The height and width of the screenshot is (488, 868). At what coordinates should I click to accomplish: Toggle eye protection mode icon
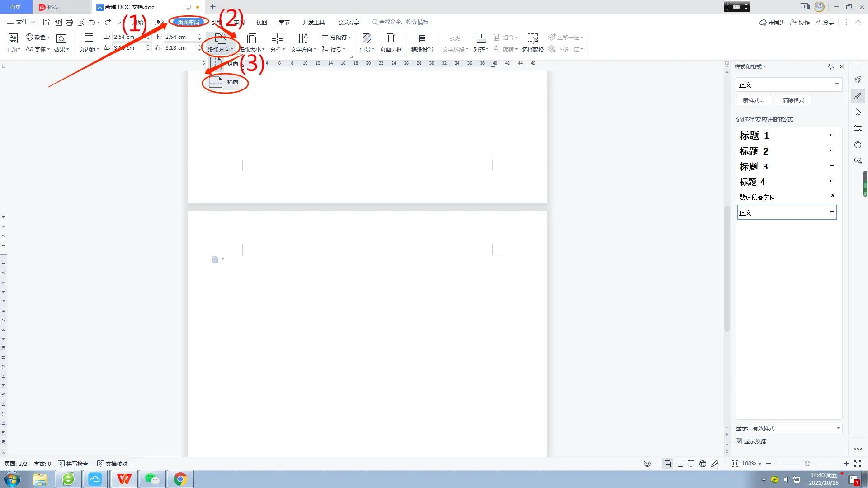(x=647, y=464)
